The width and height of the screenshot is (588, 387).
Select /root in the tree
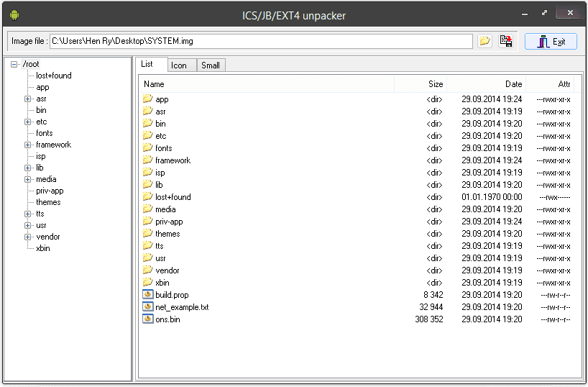[31, 64]
